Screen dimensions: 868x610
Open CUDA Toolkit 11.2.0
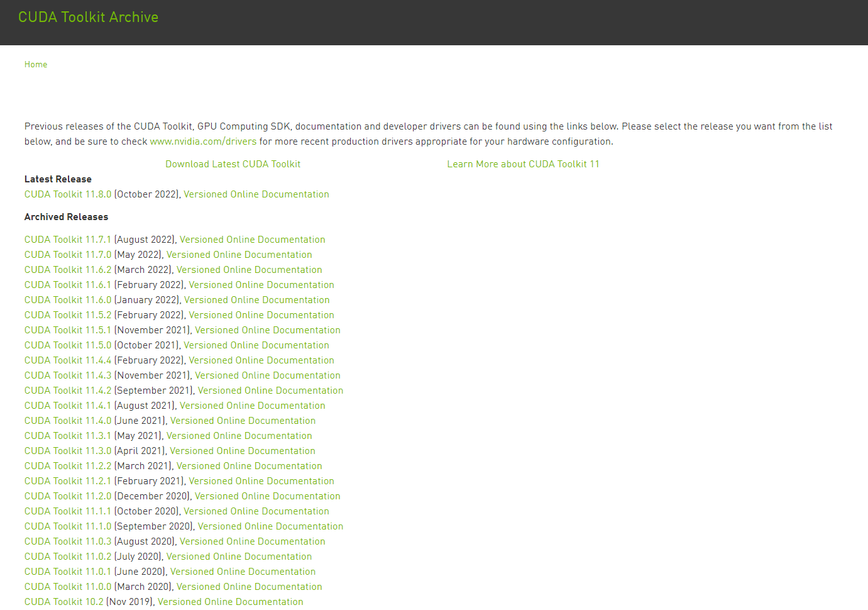pyautogui.click(x=68, y=496)
